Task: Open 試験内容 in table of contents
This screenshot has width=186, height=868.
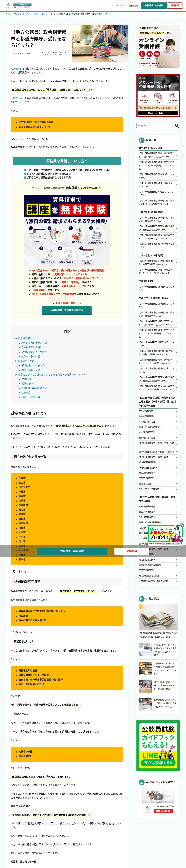Action: click(26, 379)
